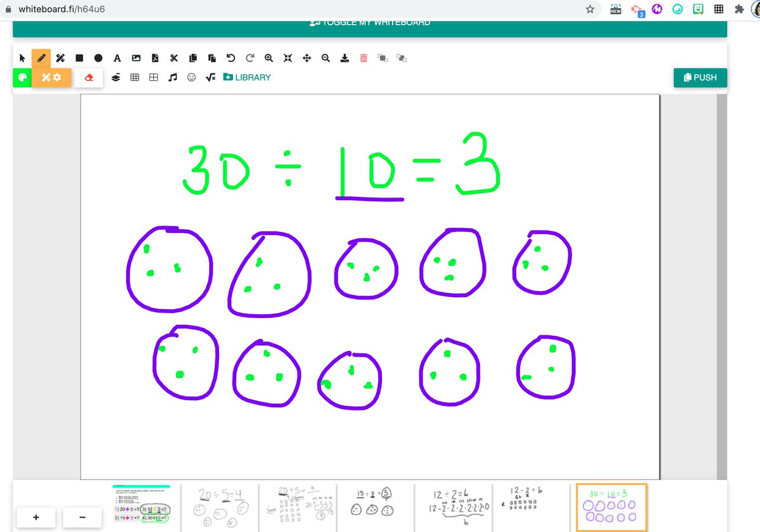Cut the selected object with scissors
The width and height of the screenshot is (760, 532).
click(x=174, y=58)
